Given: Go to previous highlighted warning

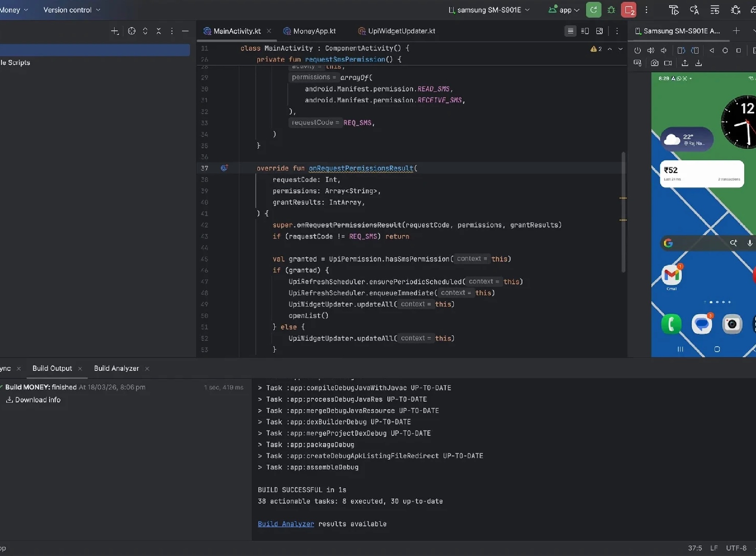Looking at the screenshot, I should tap(610, 49).
